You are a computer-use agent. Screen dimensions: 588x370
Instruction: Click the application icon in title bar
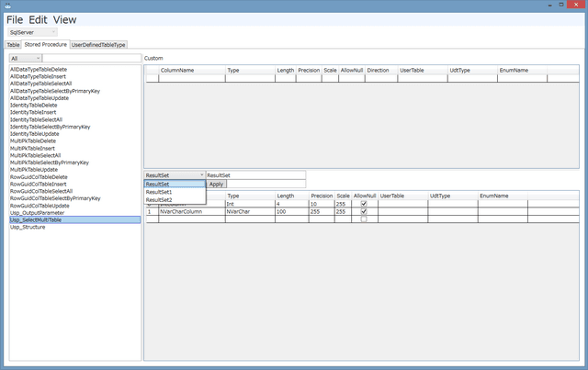[7, 6]
